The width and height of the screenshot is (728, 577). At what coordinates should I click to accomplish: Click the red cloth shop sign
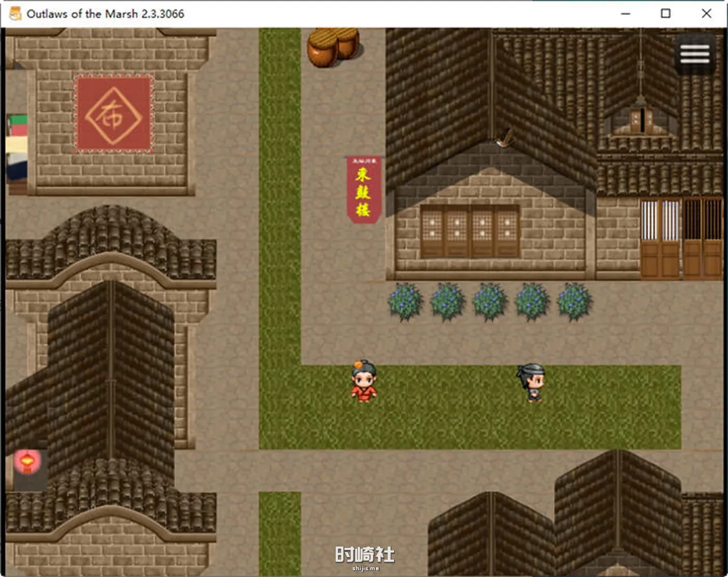tap(114, 114)
